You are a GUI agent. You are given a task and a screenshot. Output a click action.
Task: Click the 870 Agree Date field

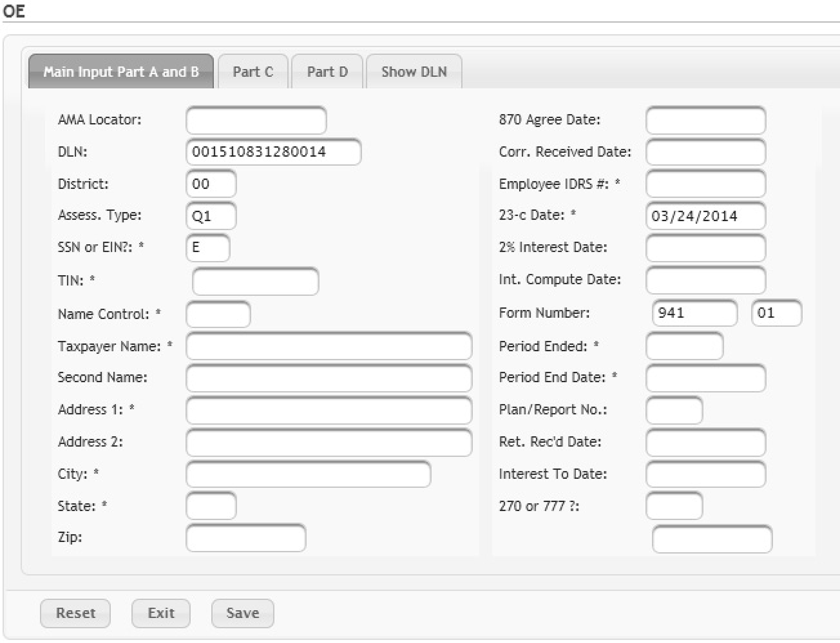pyautogui.click(x=706, y=120)
